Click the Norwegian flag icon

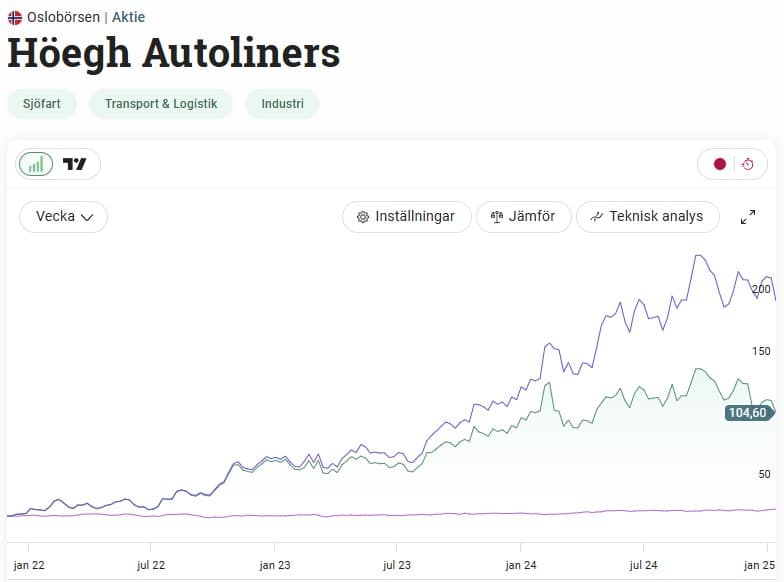(15, 18)
